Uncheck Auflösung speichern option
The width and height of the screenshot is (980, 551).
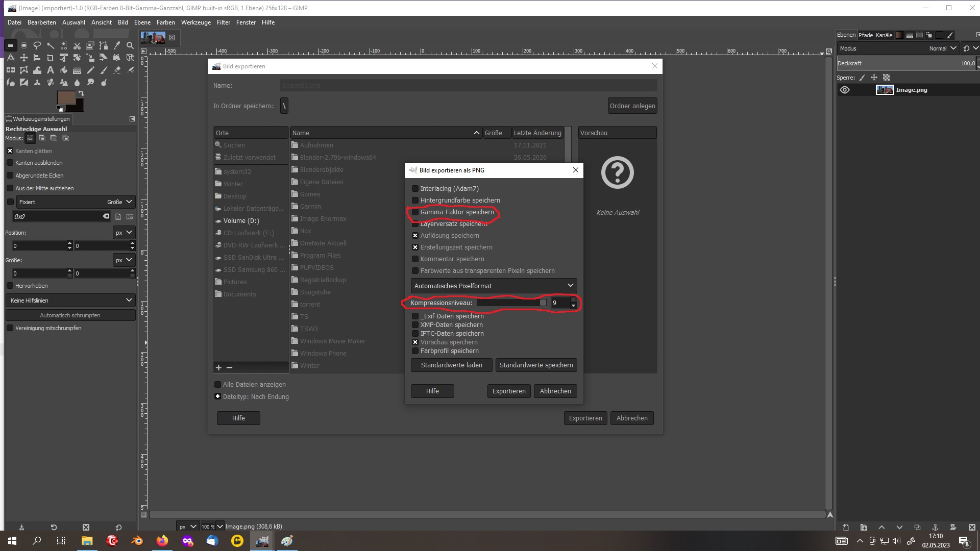(x=415, y=236)
